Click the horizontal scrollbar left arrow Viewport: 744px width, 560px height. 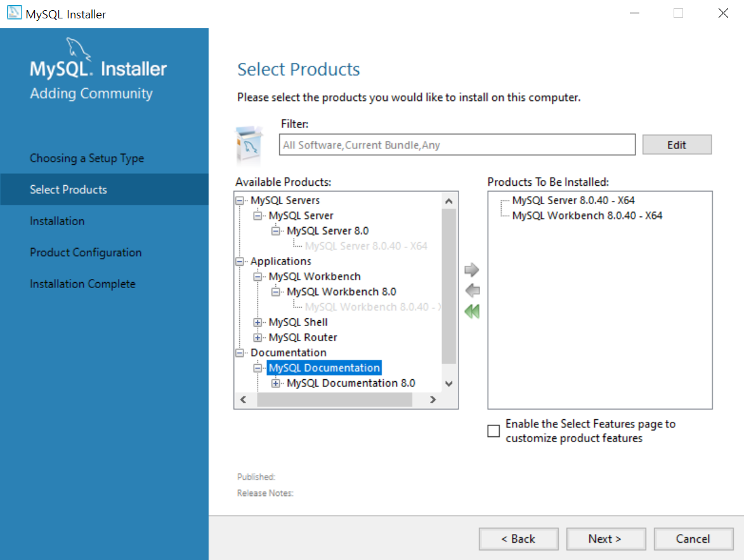(x=244, y=400)
